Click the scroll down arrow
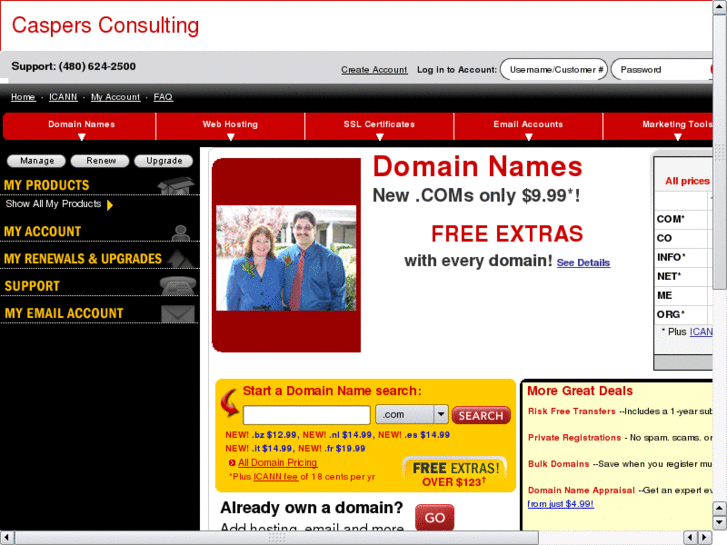Viewport: 727px width, 545px height. coord(719,522)
